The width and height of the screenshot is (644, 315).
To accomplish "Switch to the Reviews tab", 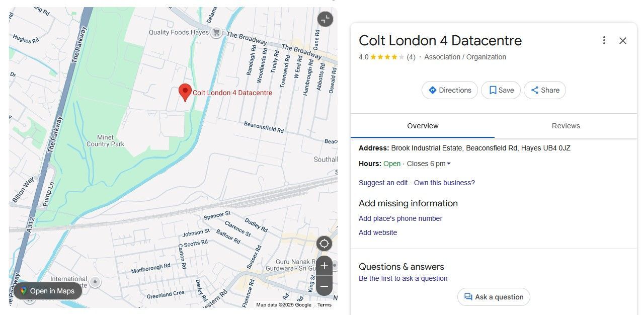I will [566, 126].
